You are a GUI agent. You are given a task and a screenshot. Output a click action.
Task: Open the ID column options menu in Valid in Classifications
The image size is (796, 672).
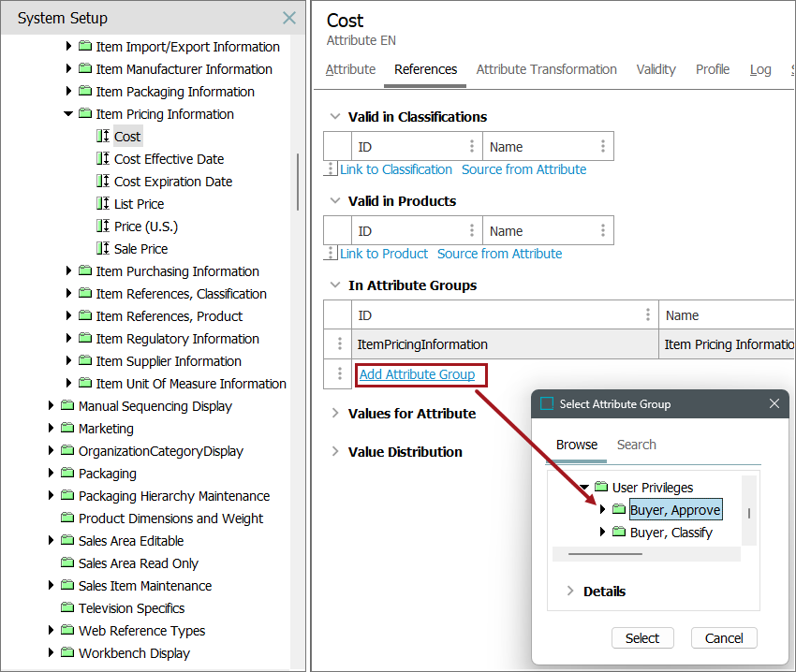click(x=471, y=147)
